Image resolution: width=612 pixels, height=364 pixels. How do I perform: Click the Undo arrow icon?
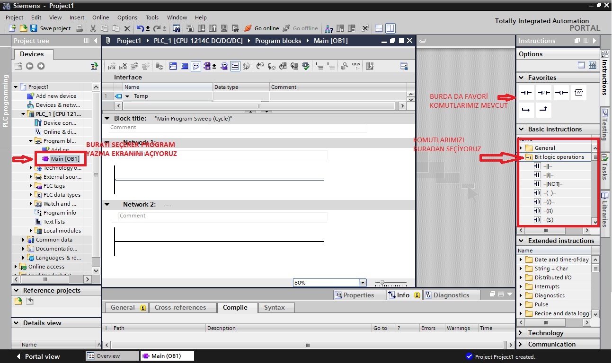[140, 28]
